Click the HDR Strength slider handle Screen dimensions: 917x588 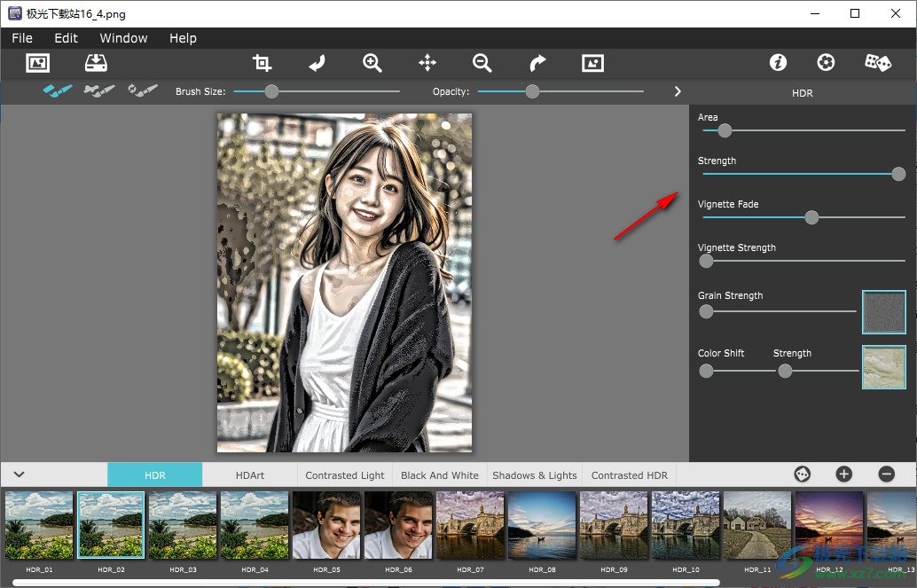pyautogui.click(x=899, y=174)
